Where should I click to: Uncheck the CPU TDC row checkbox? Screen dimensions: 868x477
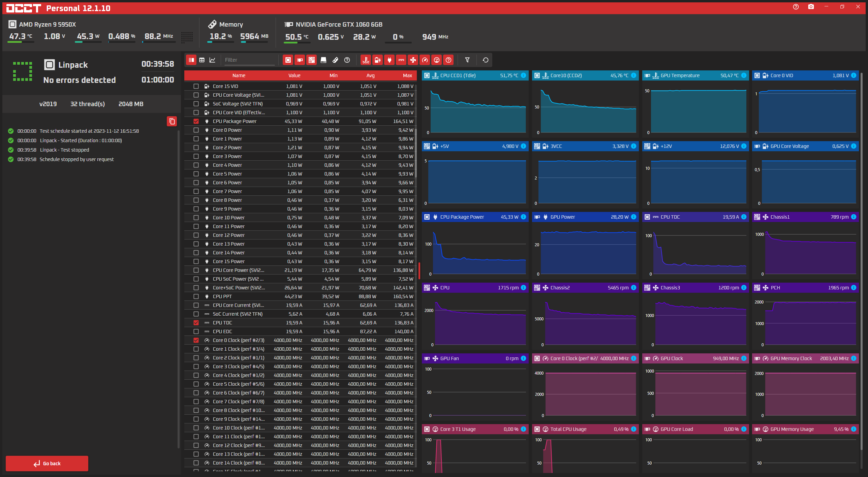(x=196, y=323)
